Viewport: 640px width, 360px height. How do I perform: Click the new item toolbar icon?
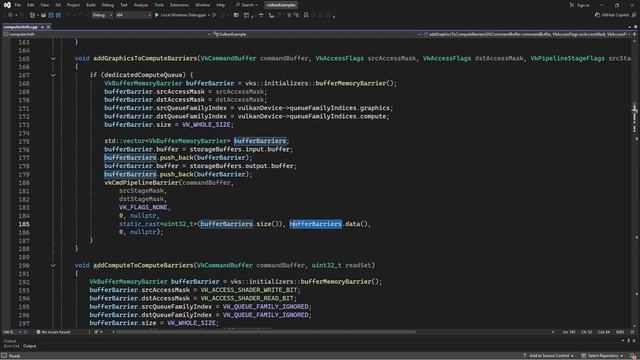pos(32,15)
